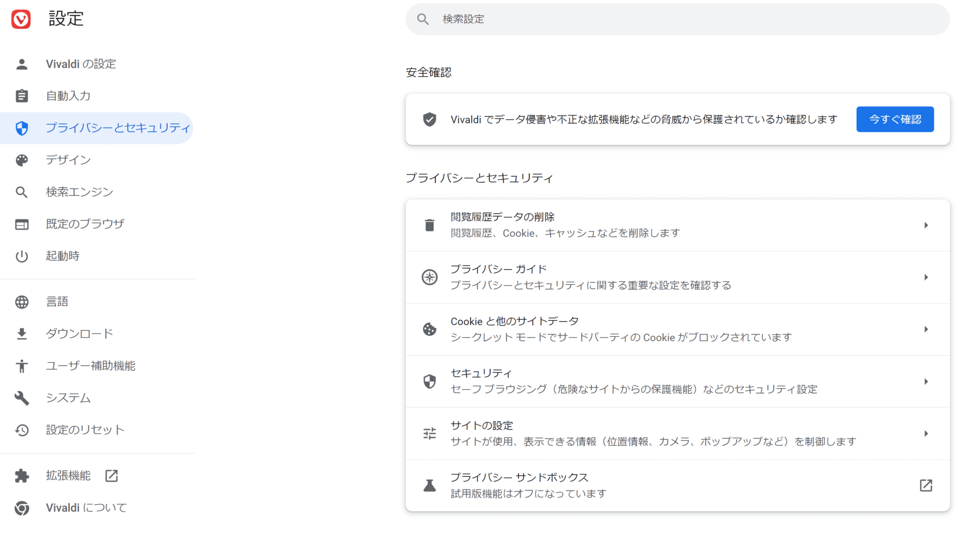Click the external link icon next to 拡張機能
Image resolution: width=980 pixels, height=543 pixels.
pyautogui.click(x=112, y=476)
